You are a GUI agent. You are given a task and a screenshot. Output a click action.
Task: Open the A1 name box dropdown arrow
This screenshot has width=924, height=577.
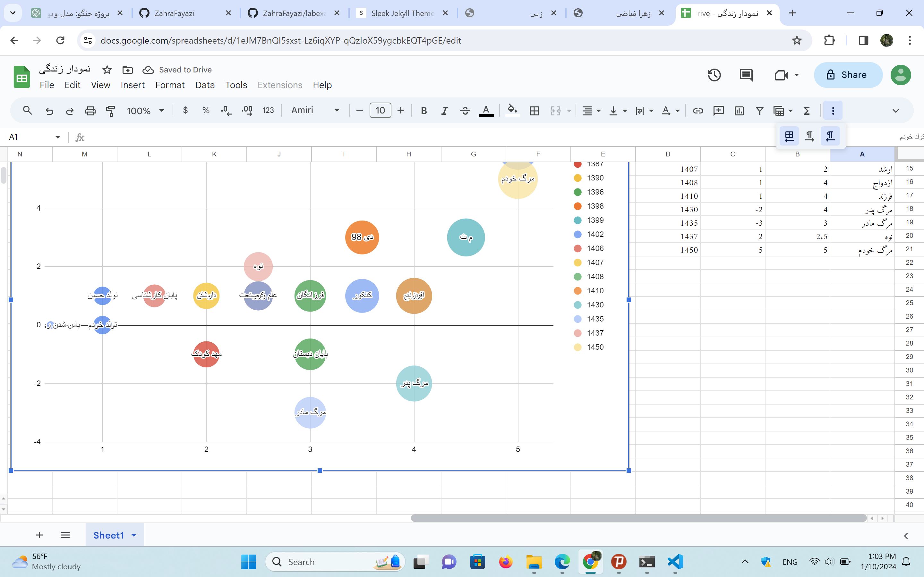tap(58, 137)
